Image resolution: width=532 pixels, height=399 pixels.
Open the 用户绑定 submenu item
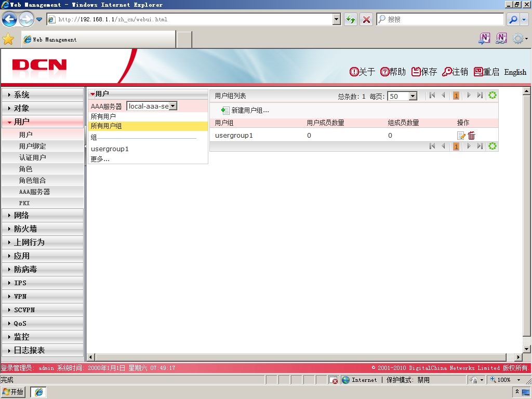[43, 146]
